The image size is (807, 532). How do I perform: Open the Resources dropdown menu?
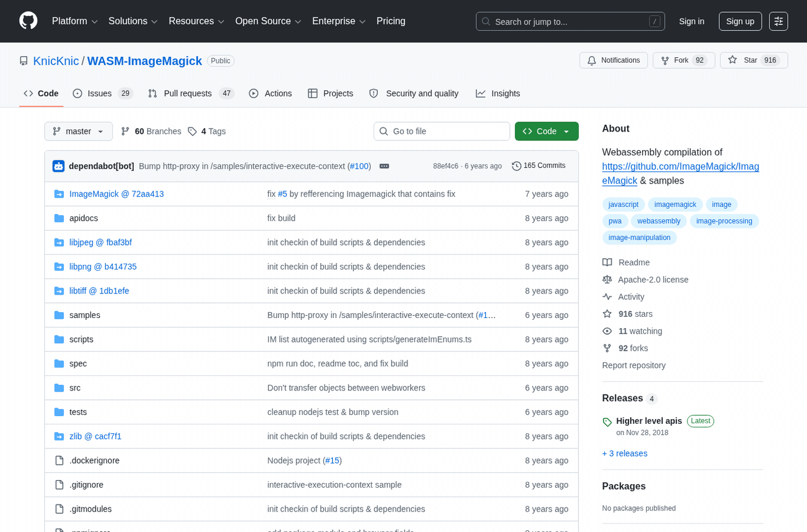197,22
